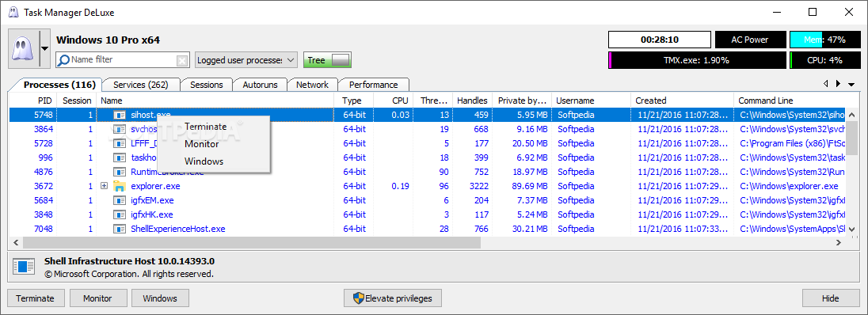Sort by the Session column header
Image resolution: width=868 pixels, height=315 pixels.
(x=77, y=101)
